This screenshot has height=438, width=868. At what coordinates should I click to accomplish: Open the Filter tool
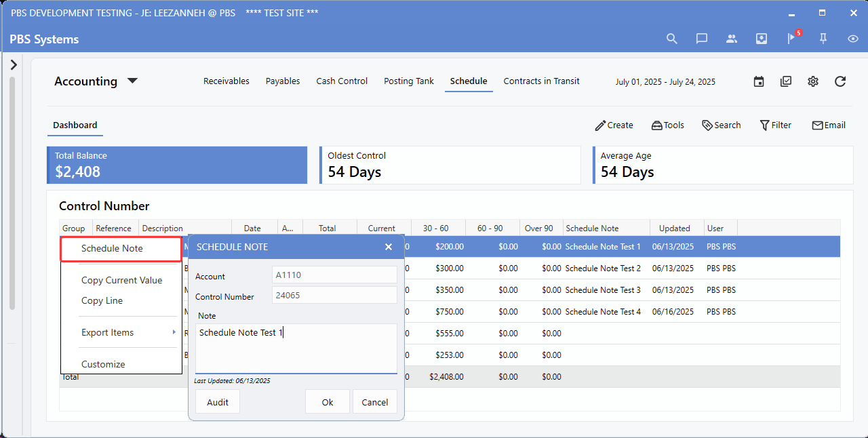click(775, 125)
